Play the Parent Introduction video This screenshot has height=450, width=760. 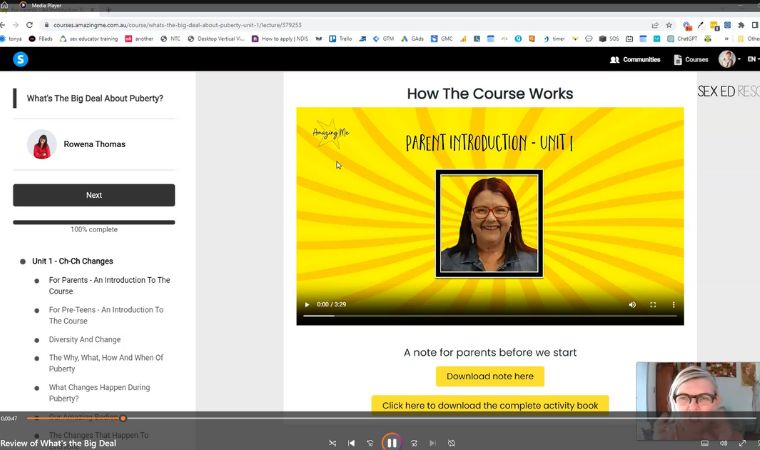click(x=307, y=305)
